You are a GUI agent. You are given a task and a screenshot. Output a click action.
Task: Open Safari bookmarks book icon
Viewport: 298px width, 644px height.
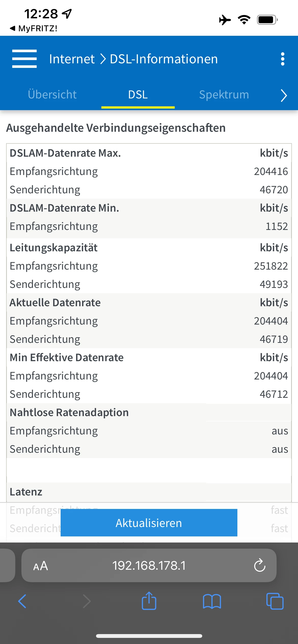point(212,601)
